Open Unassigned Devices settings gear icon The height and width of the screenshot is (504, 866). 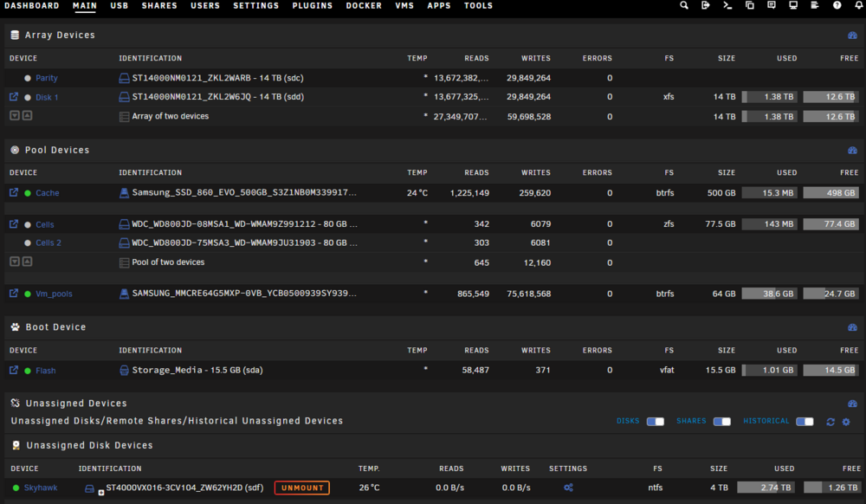click(x=846, y=422)
